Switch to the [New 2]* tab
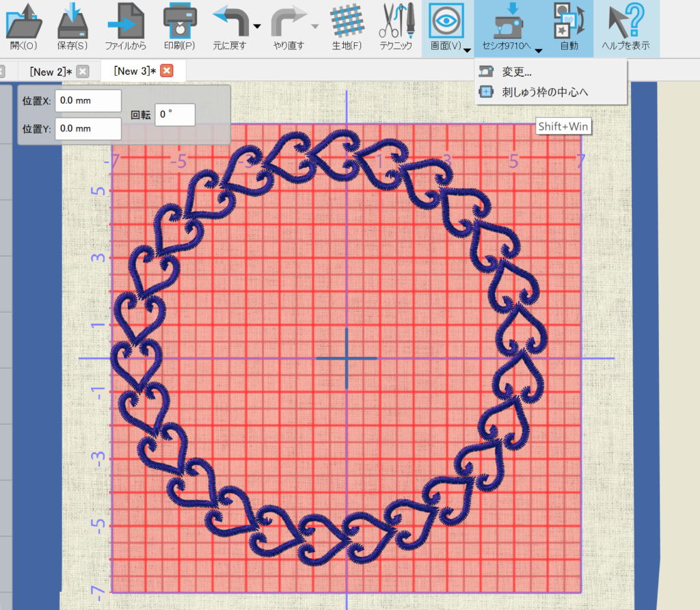The height and width of the screenshot is (610, 700). [x=51, y=71]
